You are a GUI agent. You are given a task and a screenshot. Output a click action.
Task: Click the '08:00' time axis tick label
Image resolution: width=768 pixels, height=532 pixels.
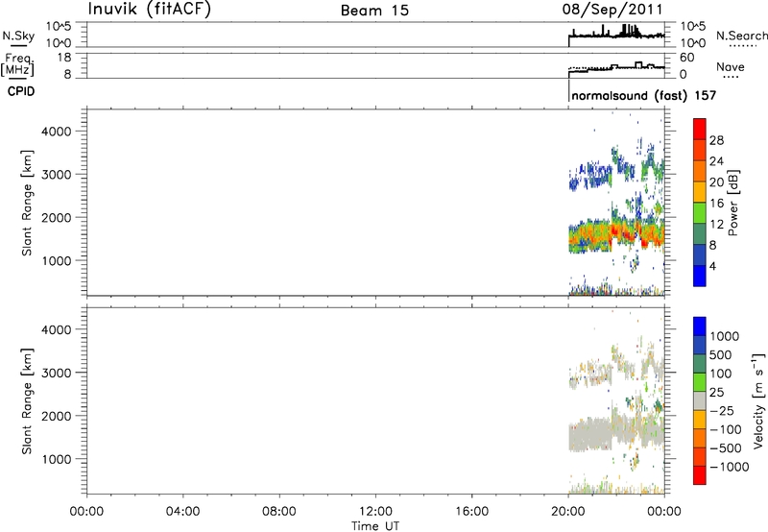tap(279, 512)
